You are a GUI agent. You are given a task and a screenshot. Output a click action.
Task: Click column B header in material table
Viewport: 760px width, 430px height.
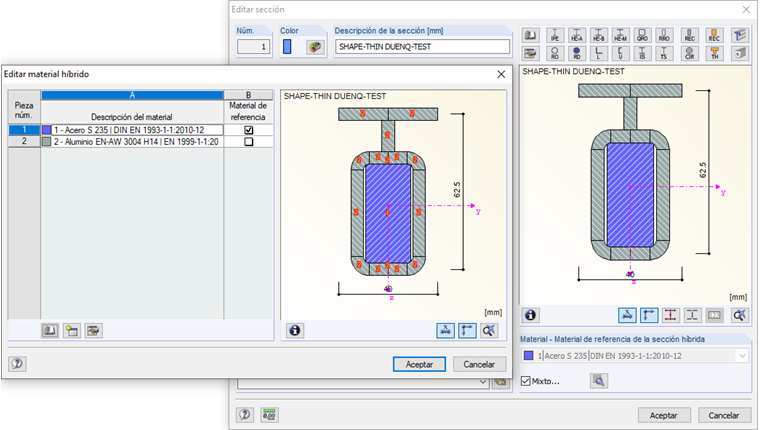point(248,95)
